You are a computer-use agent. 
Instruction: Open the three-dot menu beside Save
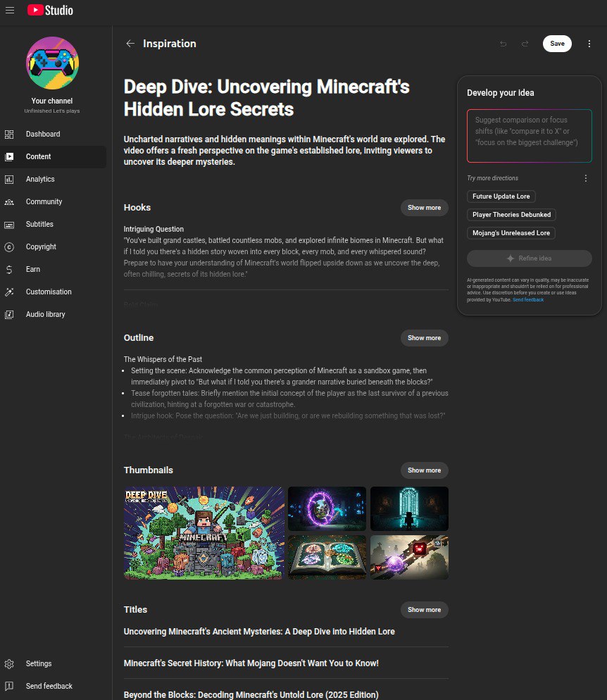coord(589,44)
